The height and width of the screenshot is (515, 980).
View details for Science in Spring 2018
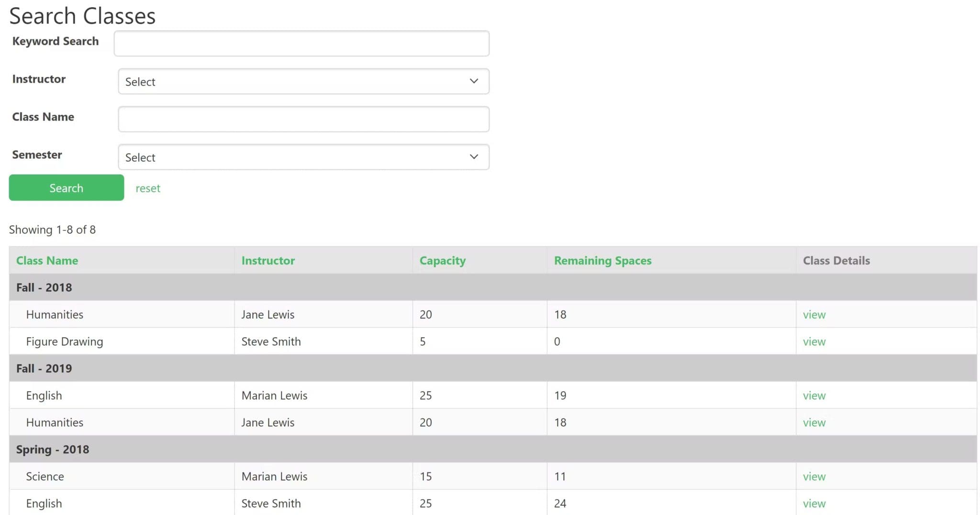click(814, 476)
